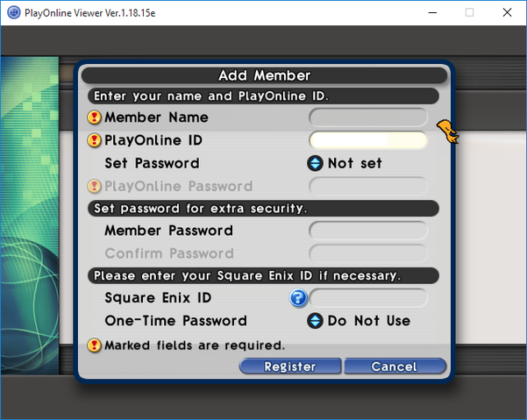Toggle the One-Time Password selector arrows
This screenshot has width=527, height=420.
coord(315,321)
